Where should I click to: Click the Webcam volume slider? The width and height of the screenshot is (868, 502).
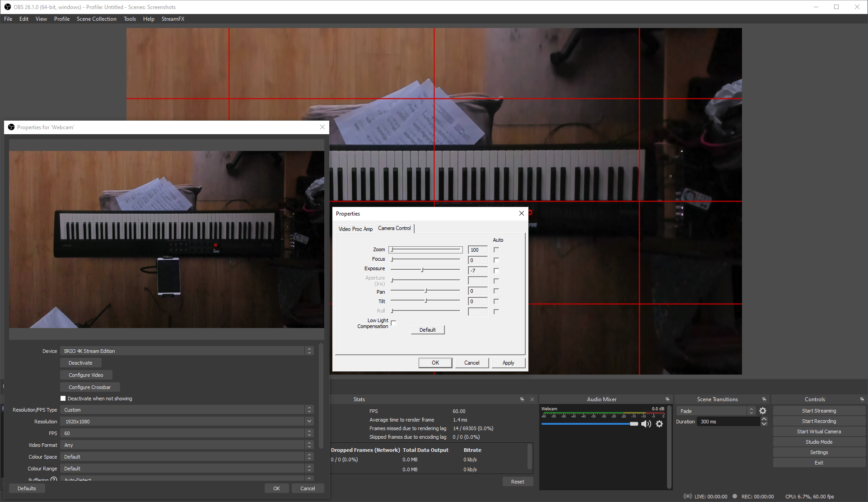point(587,424)
